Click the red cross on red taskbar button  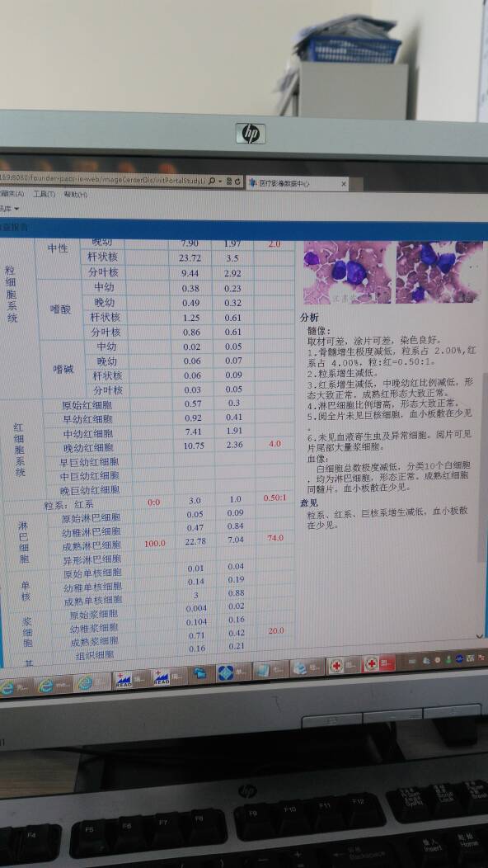click(x=379, y=663)
